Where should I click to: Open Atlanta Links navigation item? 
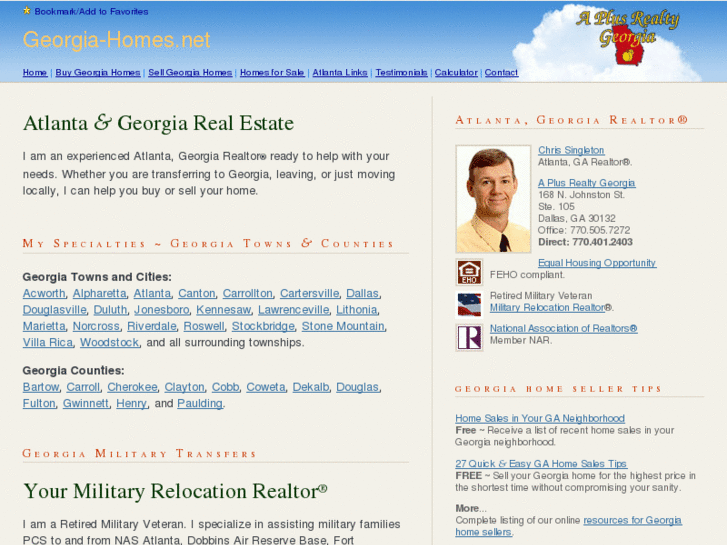[x=340, y=72]
